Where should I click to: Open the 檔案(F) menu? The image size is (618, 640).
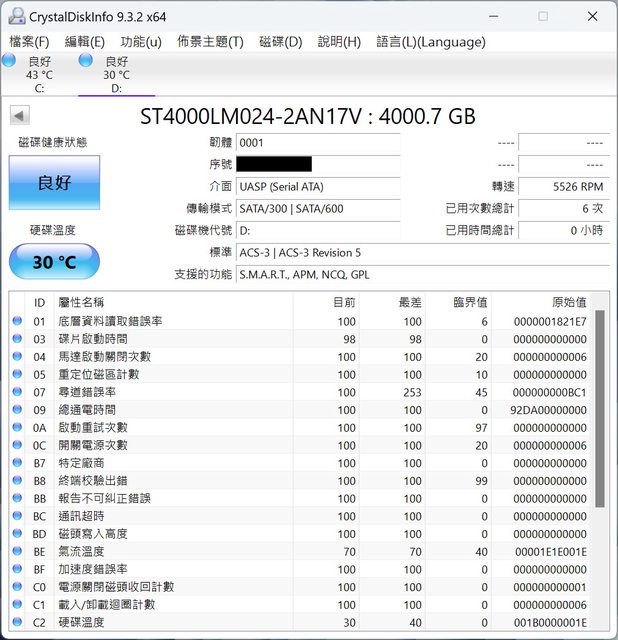point(29,42)
